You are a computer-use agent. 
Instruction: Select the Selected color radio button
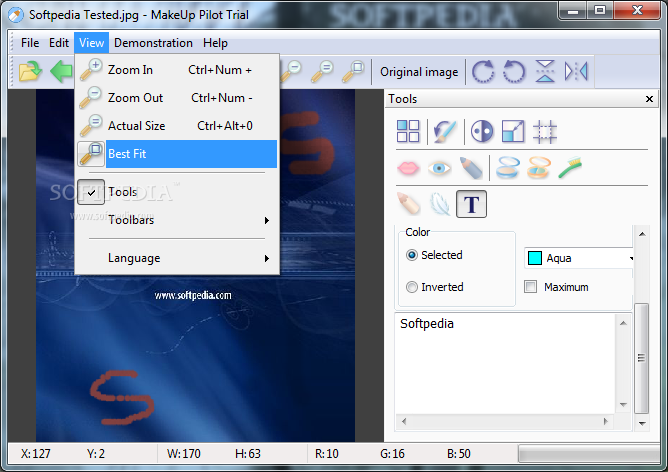tap(412, 255)
